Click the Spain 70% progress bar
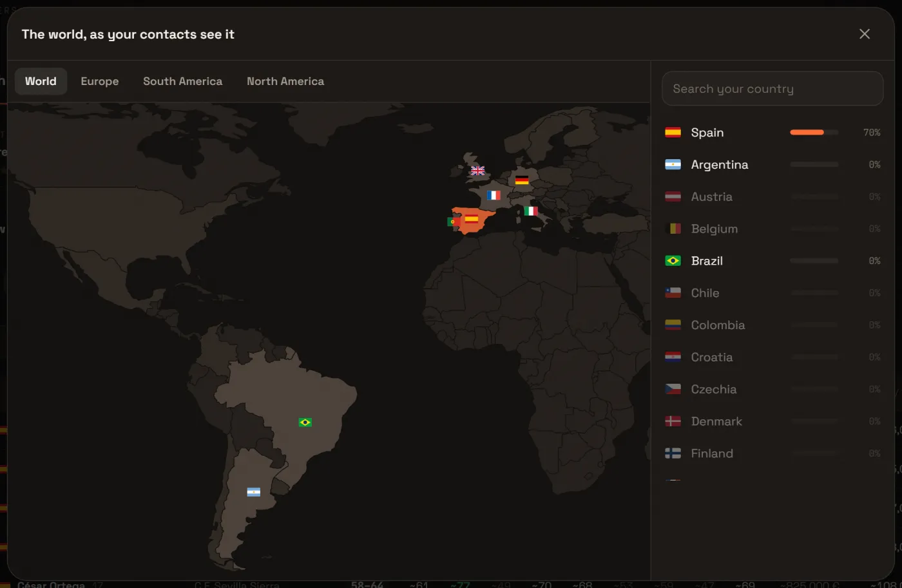This screenshot has width=902, height=588. pyautogui.click(x=814, y=133)
